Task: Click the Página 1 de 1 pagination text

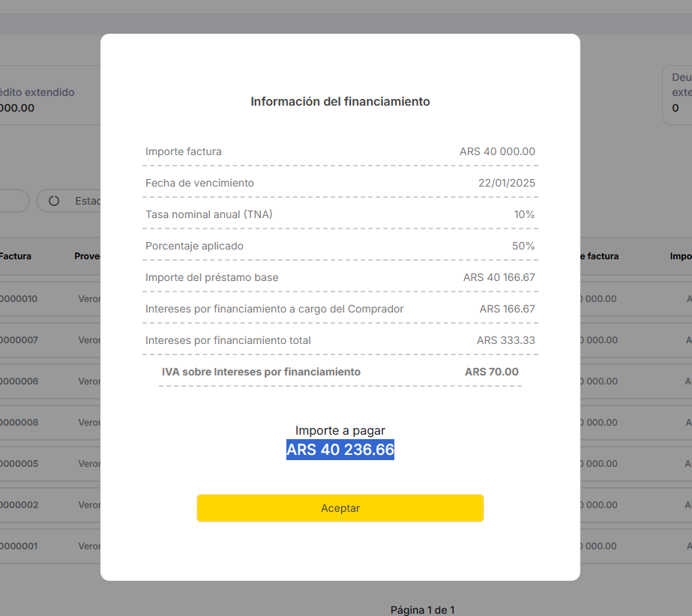Action: 422,610
